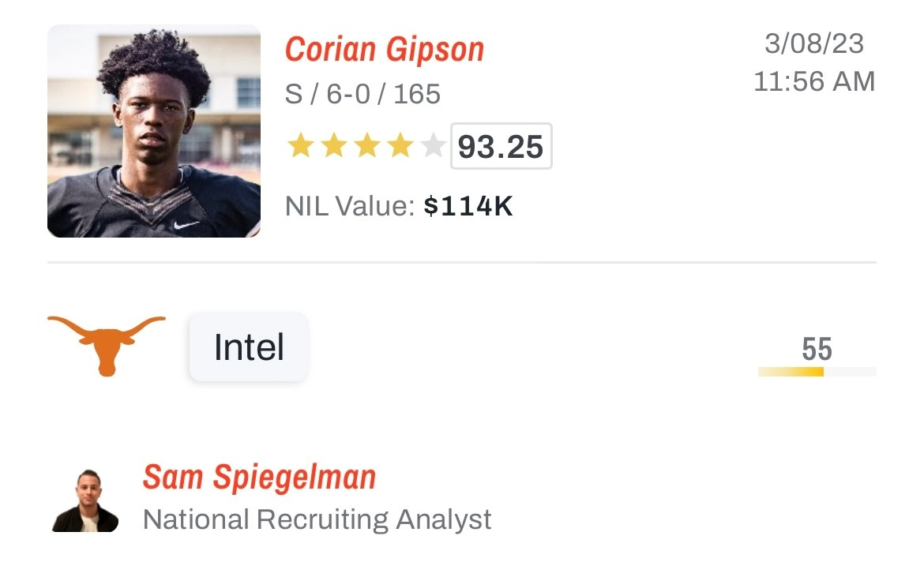Open Sam Spiegelman's avatar photo
Image resolution: width=924 pixels, height=562 pixels.
coord(85,500)
